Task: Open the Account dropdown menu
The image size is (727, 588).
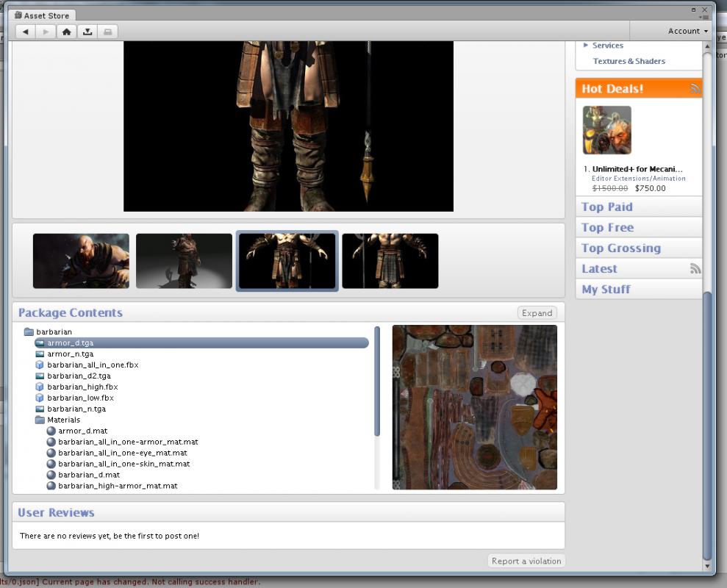Action: coord(687,31)
